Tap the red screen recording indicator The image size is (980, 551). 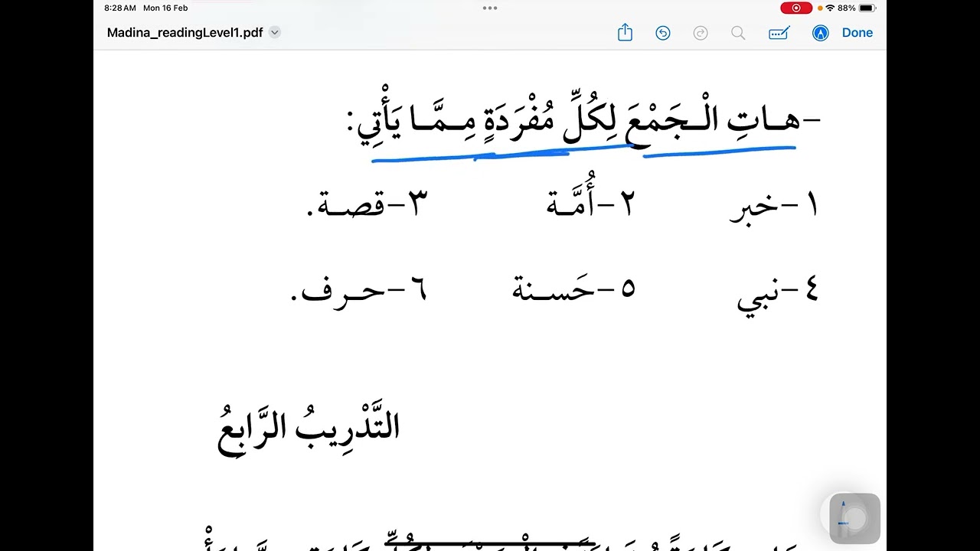(x=796, y=8)
